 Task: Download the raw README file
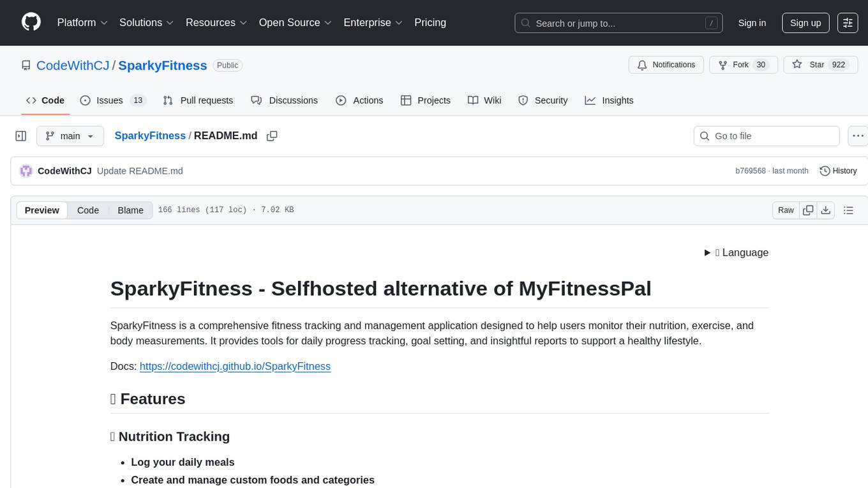[x=825, y=210]
